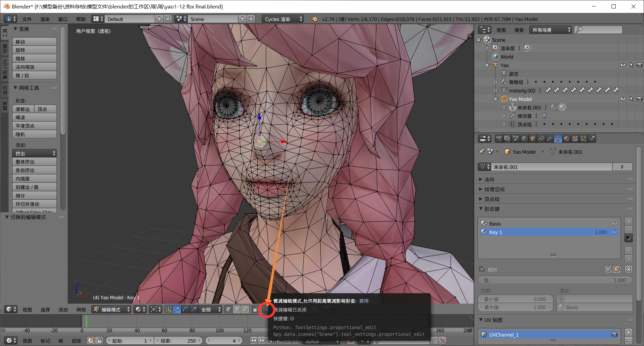Screen dimensions: 644x346
Task: Select the rotate manipulator arc icon
Action: 185,309
